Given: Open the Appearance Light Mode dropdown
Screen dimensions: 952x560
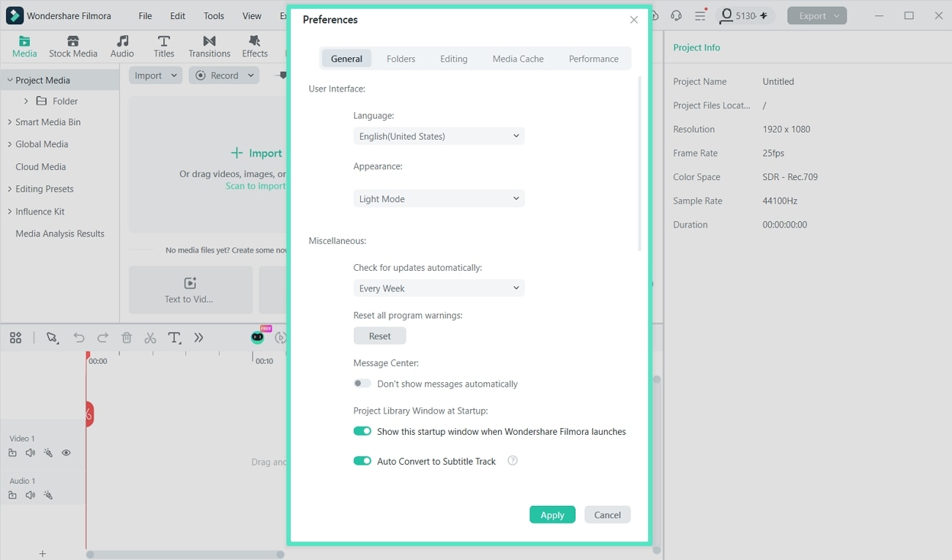Looking at the screenshot, I should pos(439,198).
